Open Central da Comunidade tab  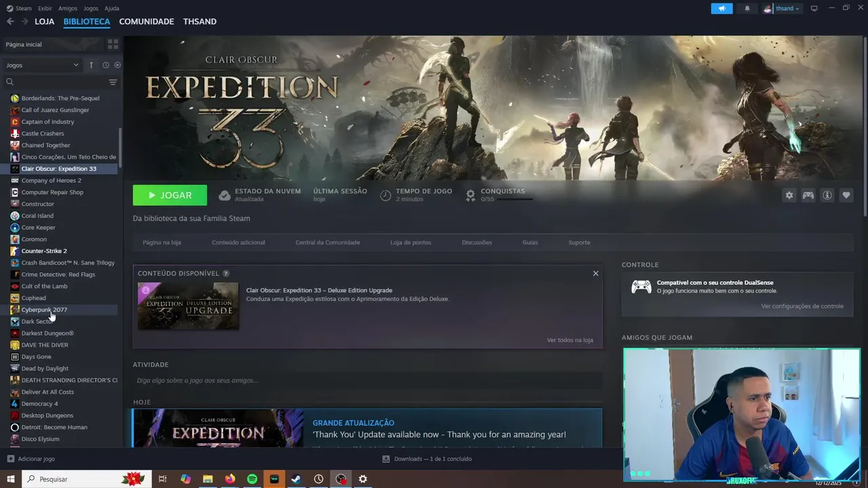[328, 242]
